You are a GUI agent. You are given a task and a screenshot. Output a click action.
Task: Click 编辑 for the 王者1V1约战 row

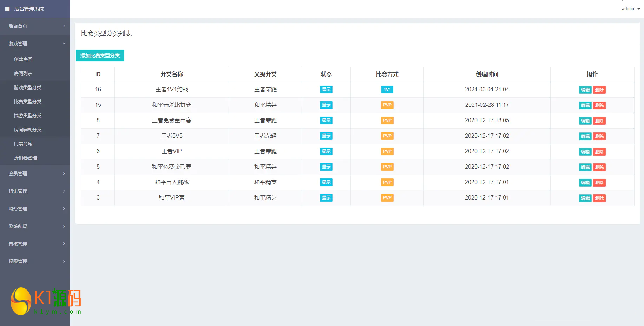585,90
